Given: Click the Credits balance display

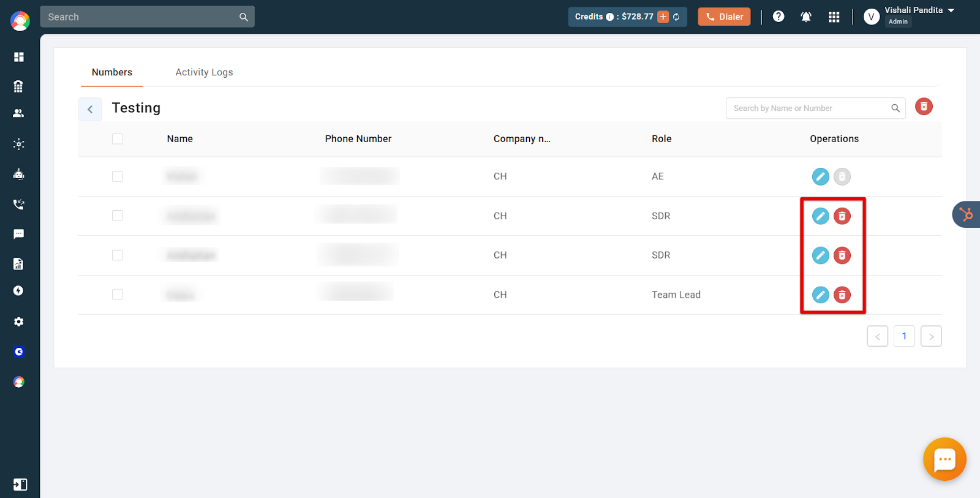Looking at the screenshot, I should pyautogui.click(x=628, y=17).
